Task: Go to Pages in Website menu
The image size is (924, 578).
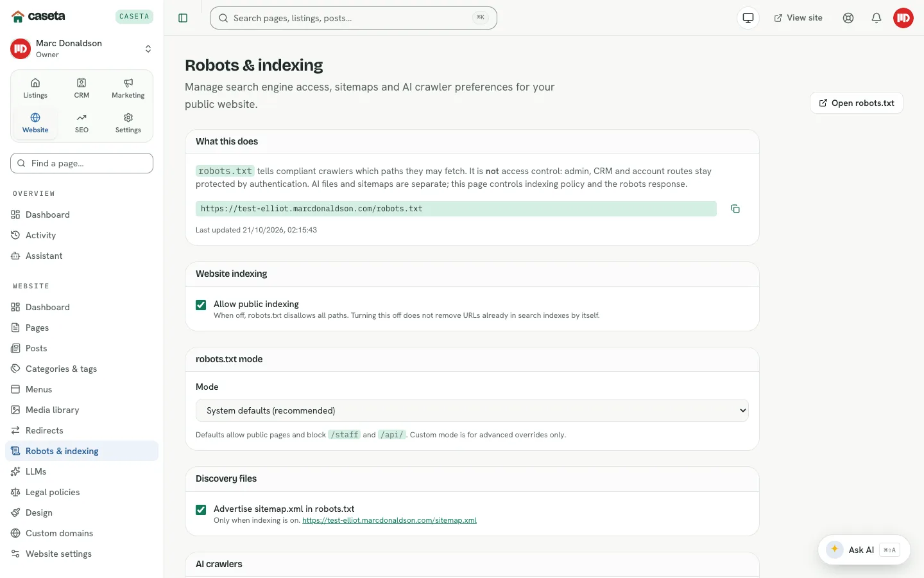Action: tap(81, 328)
